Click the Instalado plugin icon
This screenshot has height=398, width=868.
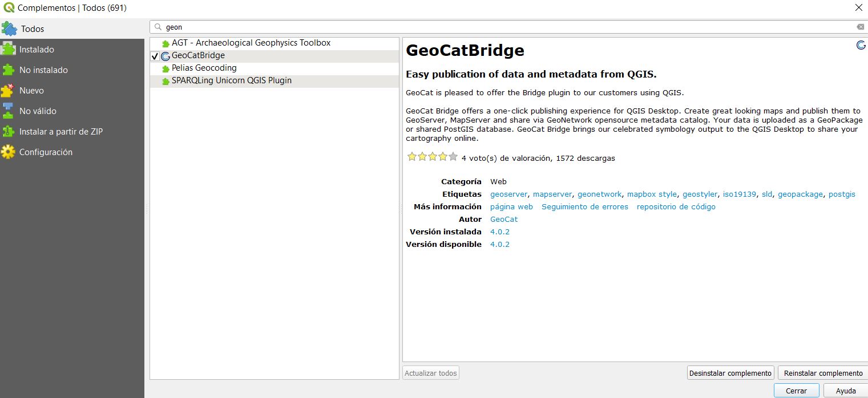(8, 49)
